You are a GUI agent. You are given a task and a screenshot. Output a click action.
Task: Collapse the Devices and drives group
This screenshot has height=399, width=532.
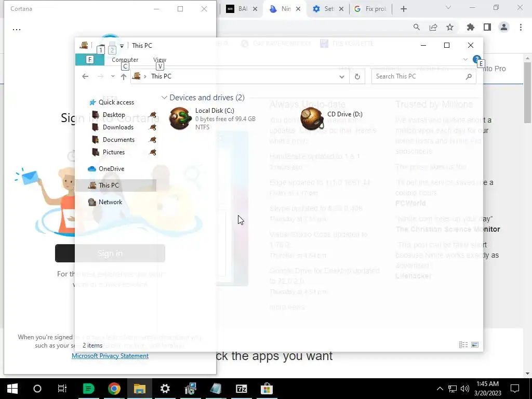pyautogui.click(x=164, y=98)
